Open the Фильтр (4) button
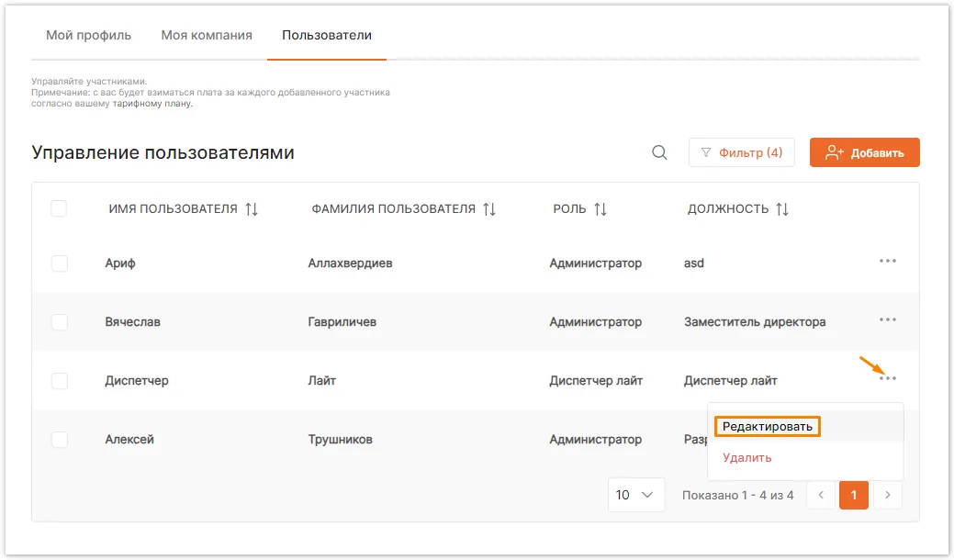Image resolution: width=954 pixels, height=560 pixels. (742, 152)
